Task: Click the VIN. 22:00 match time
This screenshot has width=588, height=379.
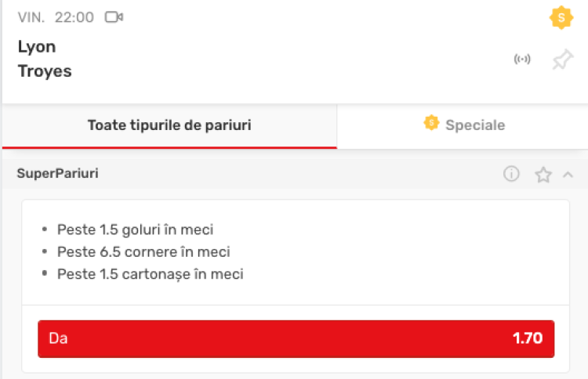Action: (x=56, y=17)
